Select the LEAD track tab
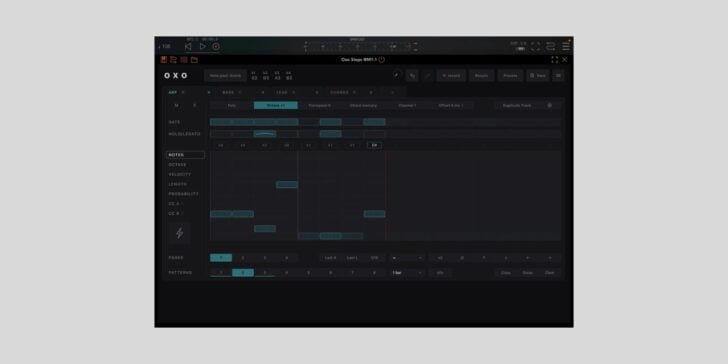Screen dimensions: 728x364 [x=282, y=92]
